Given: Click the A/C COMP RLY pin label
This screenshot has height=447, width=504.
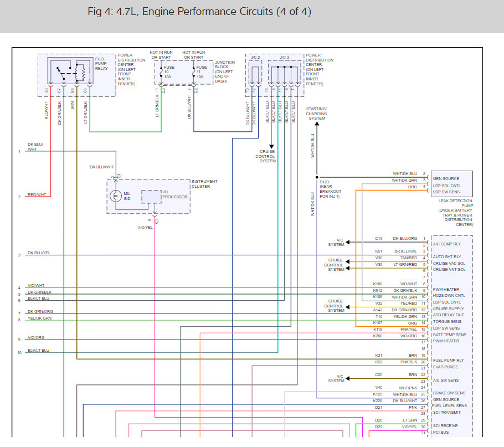Looking at the screenshot, I should [446, 244].
